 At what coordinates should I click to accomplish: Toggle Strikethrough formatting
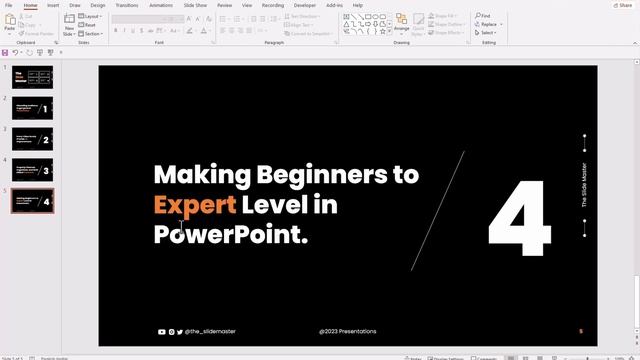coord(150,31)
